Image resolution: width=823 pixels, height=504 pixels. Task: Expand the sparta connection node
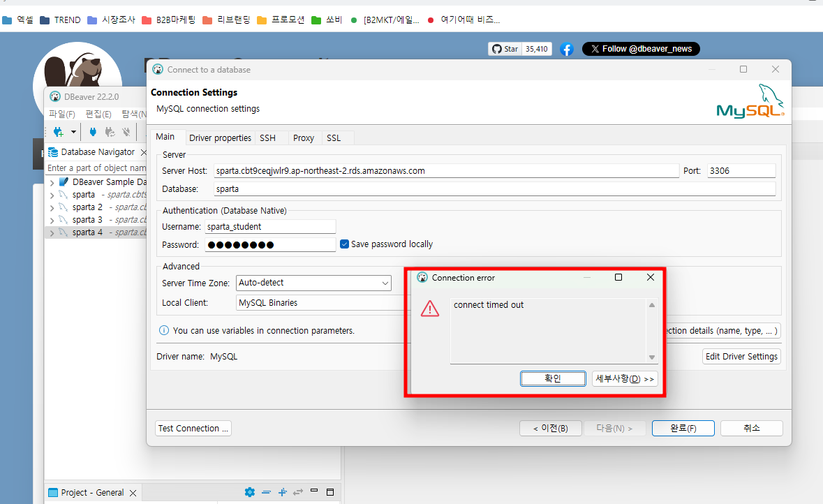pyautogui.click(x=52, y=195)
